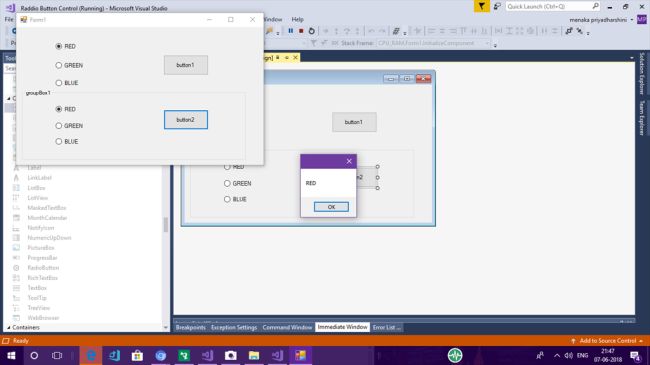Select the ProgressBar toolbox item
650x365 pixels.
click(x=42, y=258)
